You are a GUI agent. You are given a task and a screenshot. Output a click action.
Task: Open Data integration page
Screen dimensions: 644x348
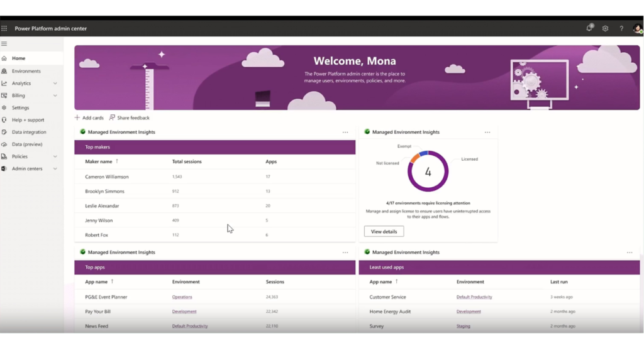click(31, 132)
